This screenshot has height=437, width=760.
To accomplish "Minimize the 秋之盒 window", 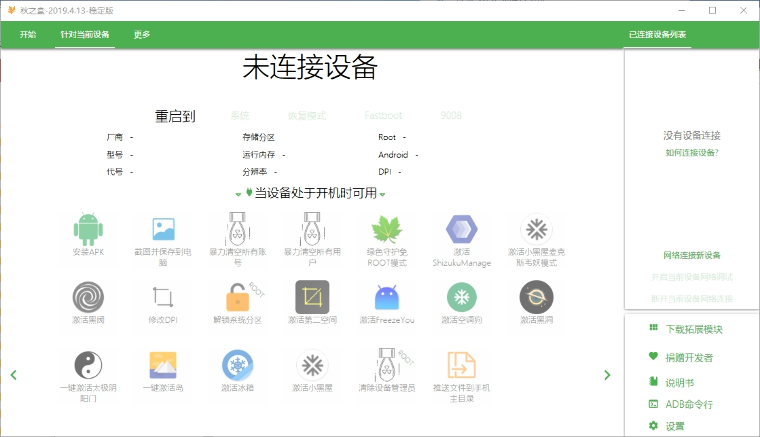I will 681,10.
